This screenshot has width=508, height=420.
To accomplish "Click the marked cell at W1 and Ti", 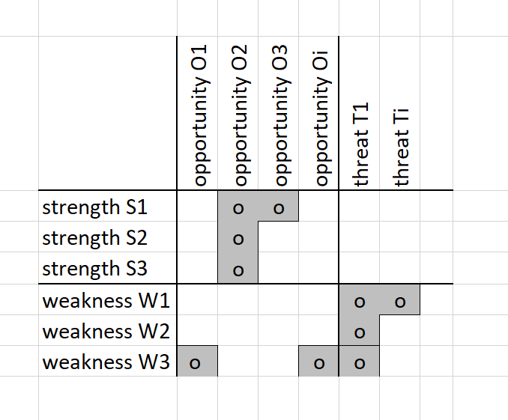I will [400, 301].
